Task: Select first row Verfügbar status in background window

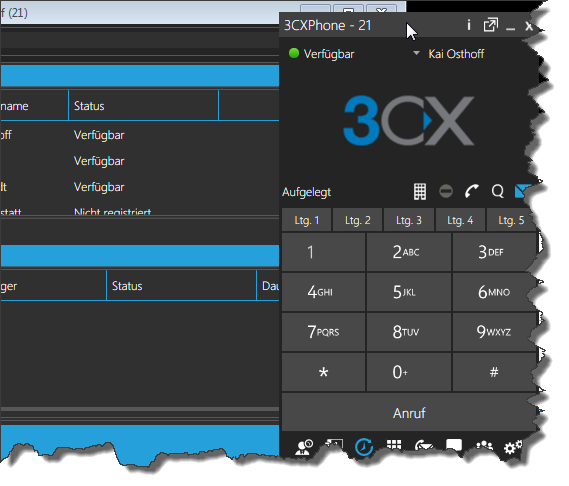Action: click(x=99, y=135)
